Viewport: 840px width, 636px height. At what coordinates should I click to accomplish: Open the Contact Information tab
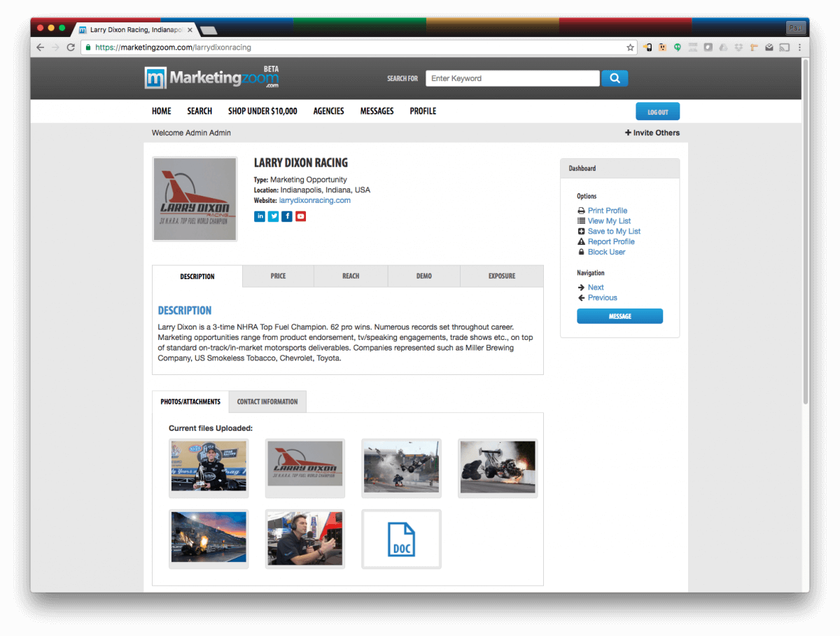pyautogui.click(x=267, y=402)
